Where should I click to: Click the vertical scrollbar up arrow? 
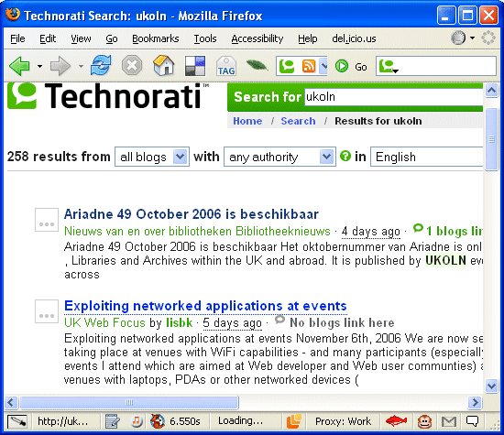pos(491,91)
